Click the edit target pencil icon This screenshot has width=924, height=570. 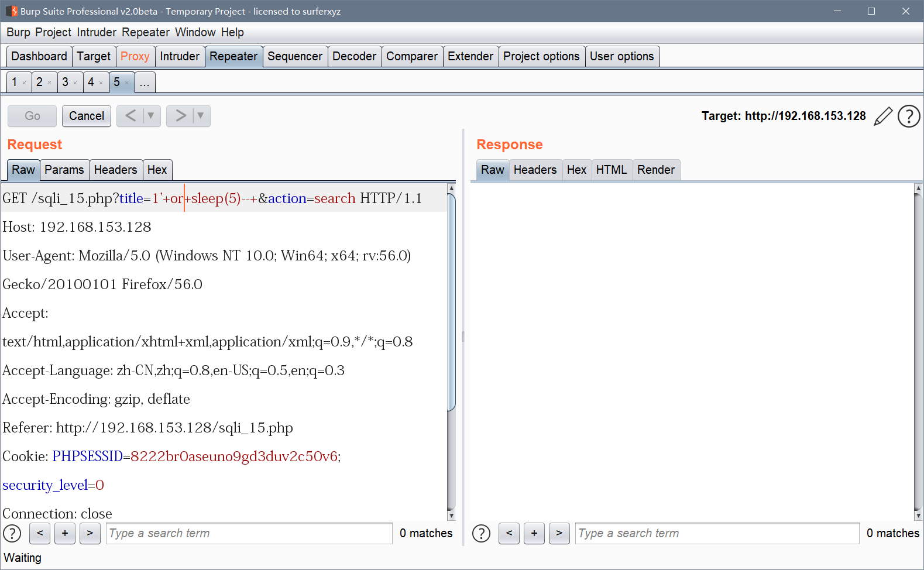click(x=883, y=116)
